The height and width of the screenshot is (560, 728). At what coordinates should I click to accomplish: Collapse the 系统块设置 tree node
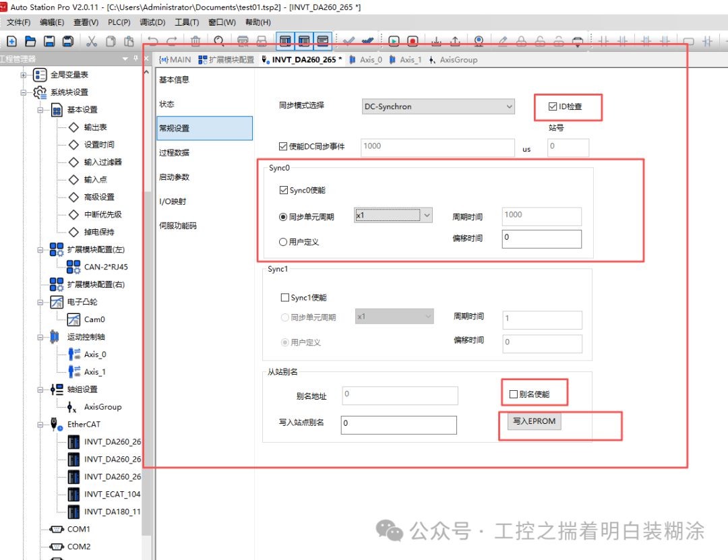(x=23, y=92)
